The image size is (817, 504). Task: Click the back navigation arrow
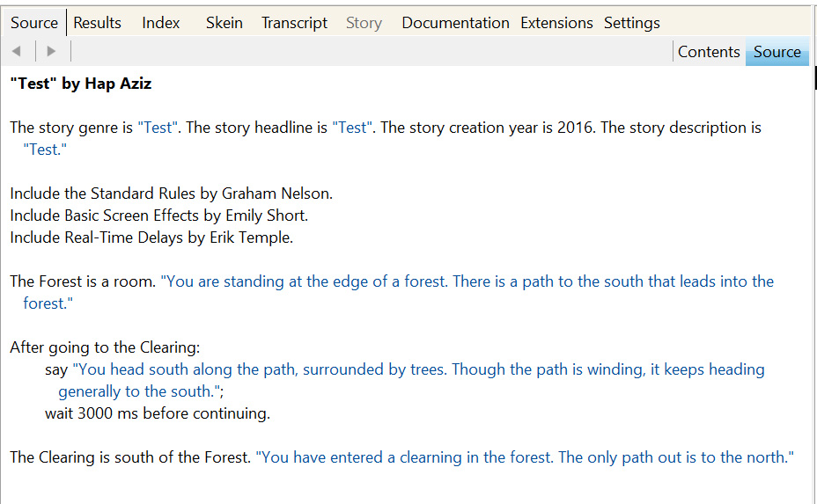pos(16,51)
